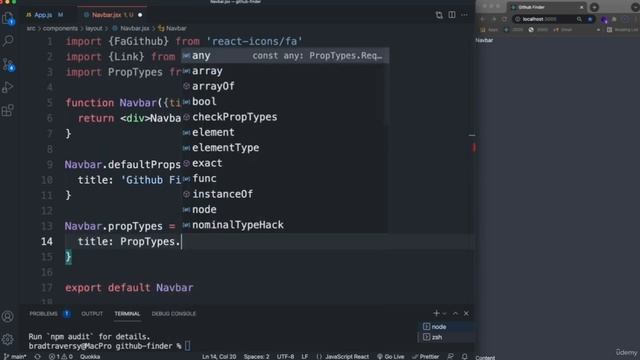Screen dimensions: 640x360
Task: Change encoding via UTF-8 indicator
Action: [285, 356]
